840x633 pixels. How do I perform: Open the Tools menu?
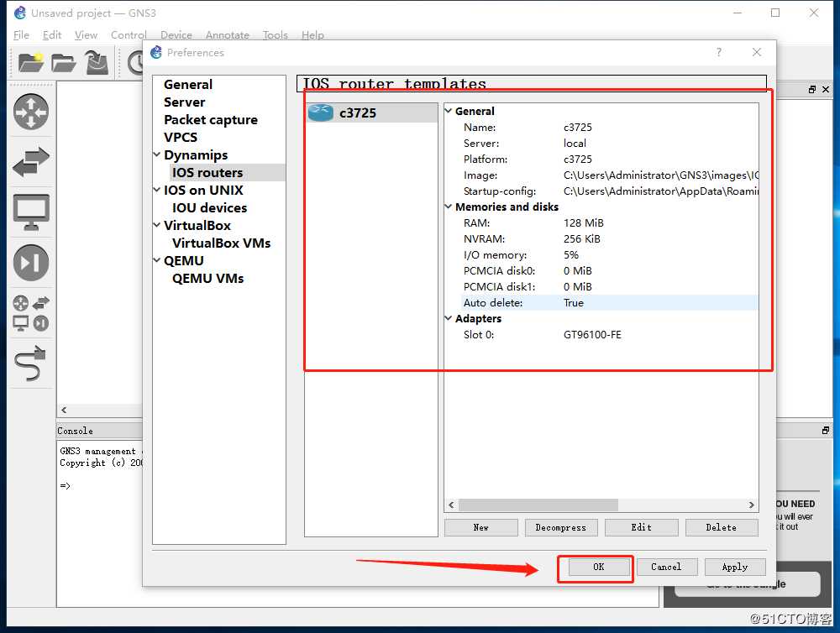[x=275, y=35]
